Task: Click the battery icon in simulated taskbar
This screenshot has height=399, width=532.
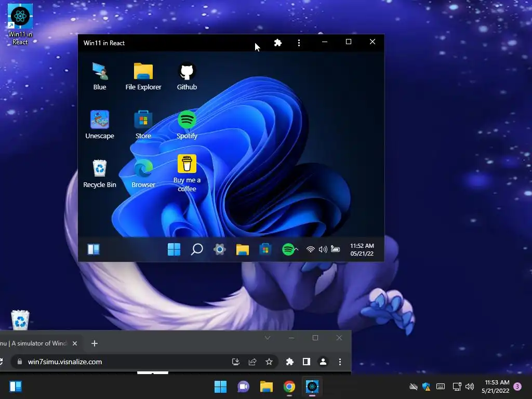Action: pos(335,249)
